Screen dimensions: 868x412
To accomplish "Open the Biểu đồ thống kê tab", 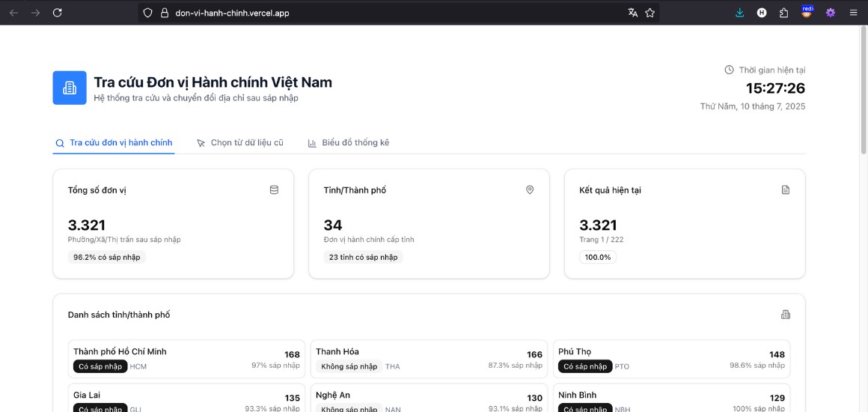I will (x=349, y=143).
